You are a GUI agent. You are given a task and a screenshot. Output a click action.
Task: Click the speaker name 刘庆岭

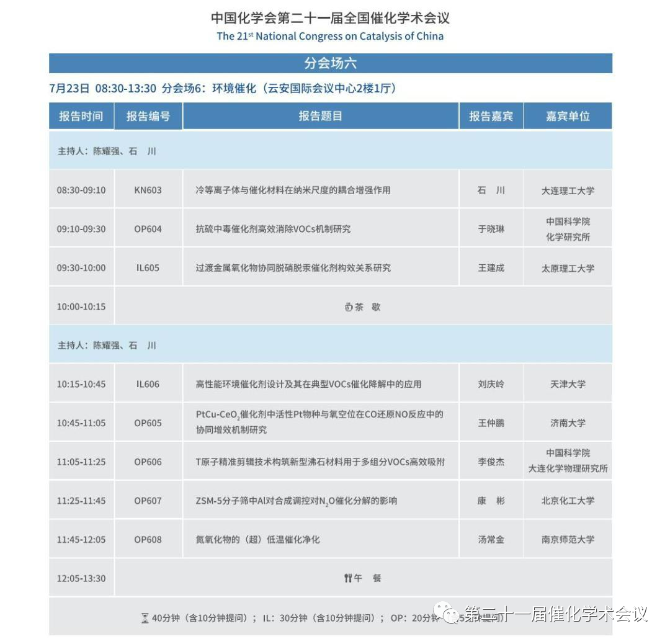coord(491,384)
